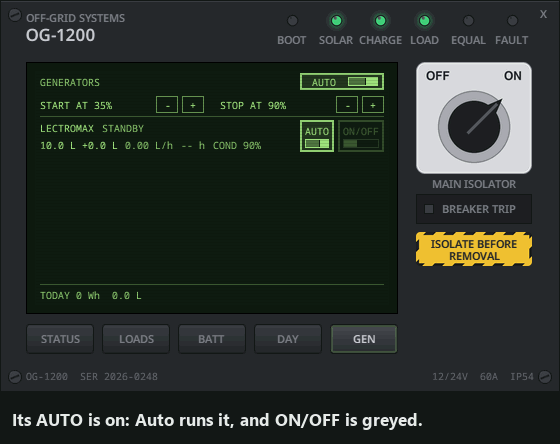Click the OFF label on the isolator
Viewport: 560px width, 444px height.
[438, 76]
